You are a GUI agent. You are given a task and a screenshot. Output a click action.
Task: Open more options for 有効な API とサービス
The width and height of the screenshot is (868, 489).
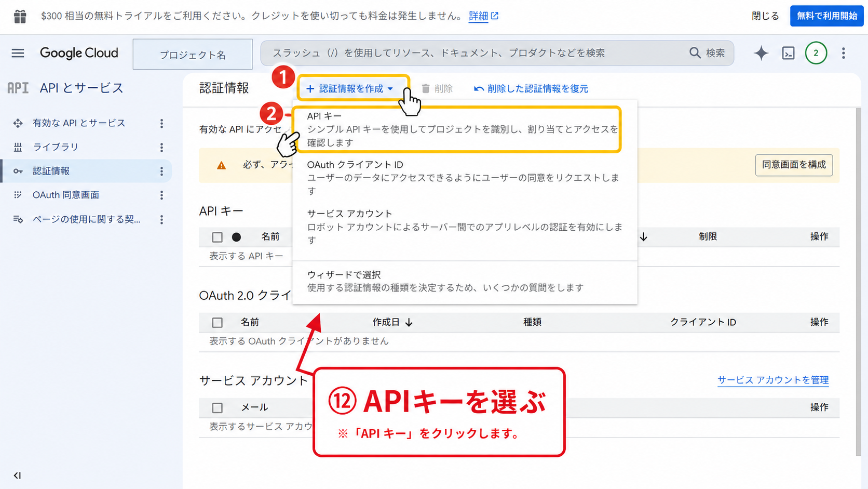[x=161, y=123]
